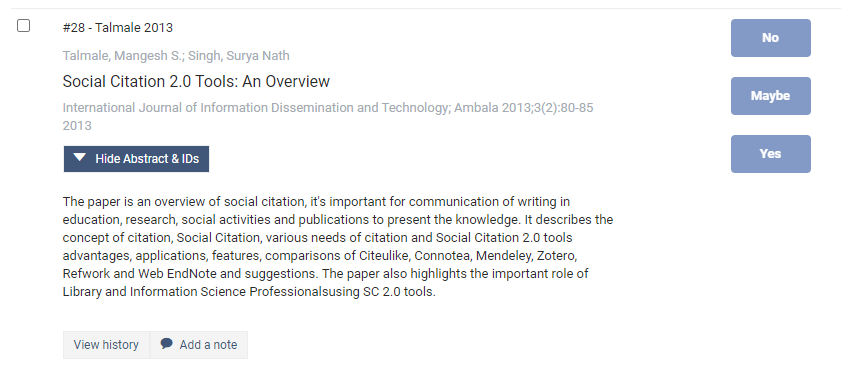Tick the checkbox for study #28
The image size is (841, 375).
click(24, 26)
